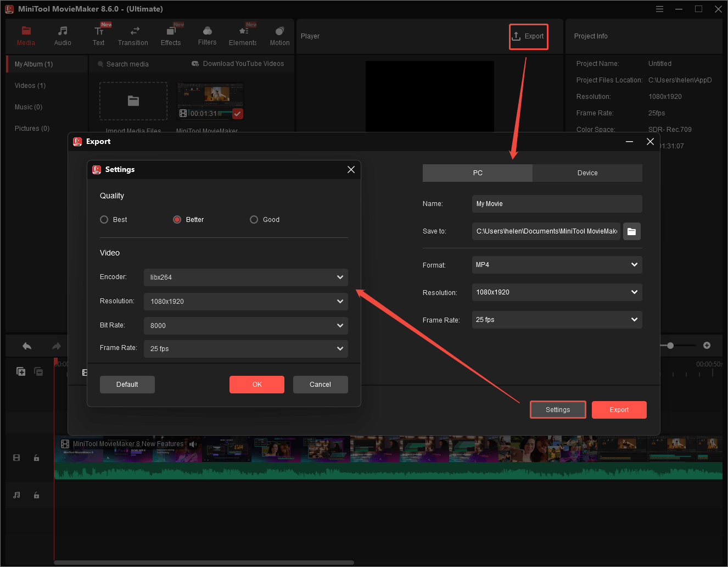This screenshot has width=728, height=567.
Task: Click the Export icon in Player header
Action: click(x=516, y=36)
